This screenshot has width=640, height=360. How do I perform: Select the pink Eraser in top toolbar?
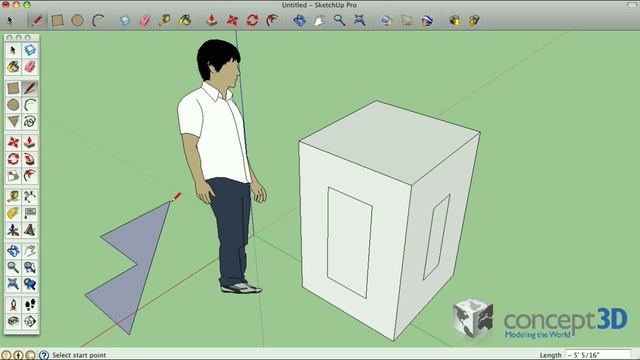[x=145, y=20]
